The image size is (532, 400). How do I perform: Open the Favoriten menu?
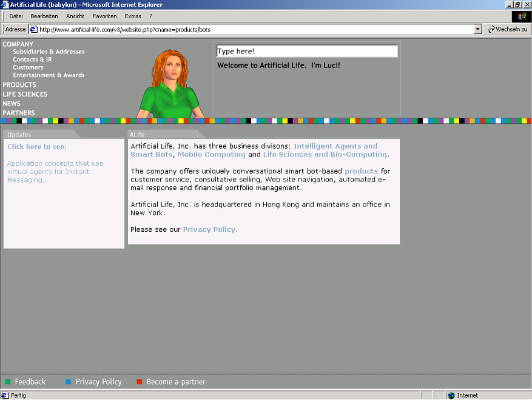(104, 16)
